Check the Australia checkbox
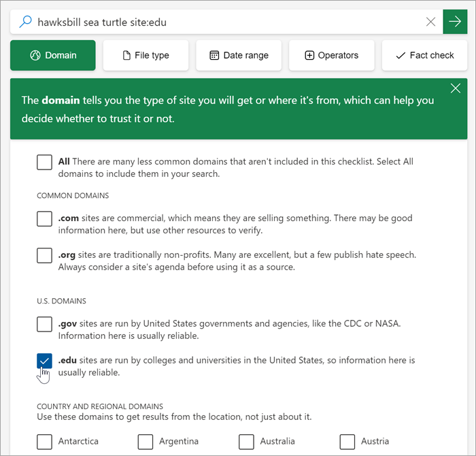This screenshot has height=456, width=476. [246, 442]
